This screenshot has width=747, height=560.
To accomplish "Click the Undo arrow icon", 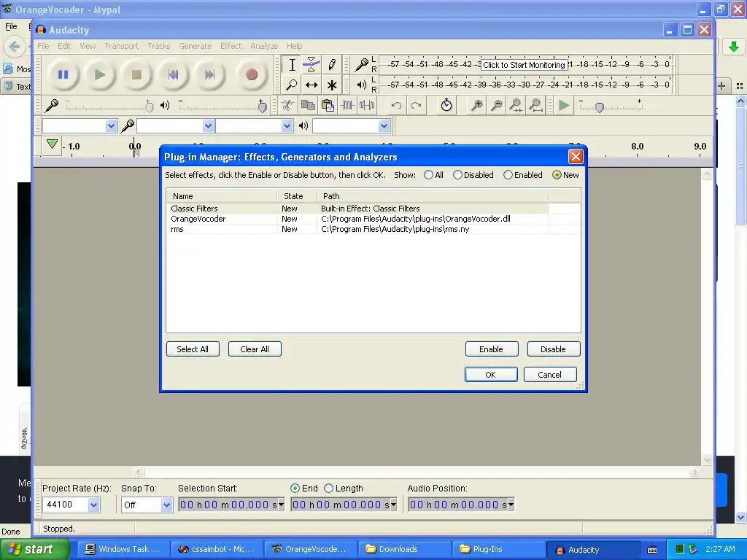I will (396, 105).
